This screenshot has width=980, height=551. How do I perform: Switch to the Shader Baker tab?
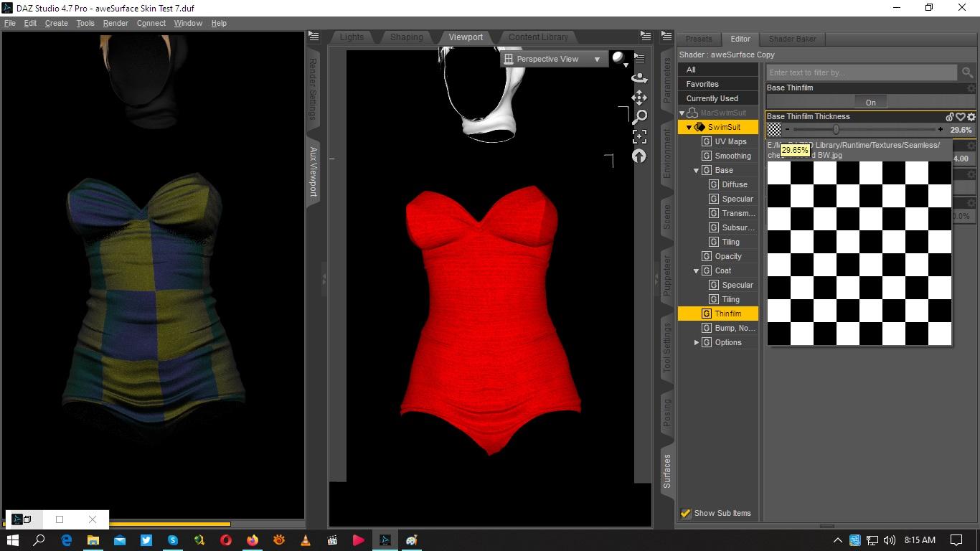(x=792, y=39)
